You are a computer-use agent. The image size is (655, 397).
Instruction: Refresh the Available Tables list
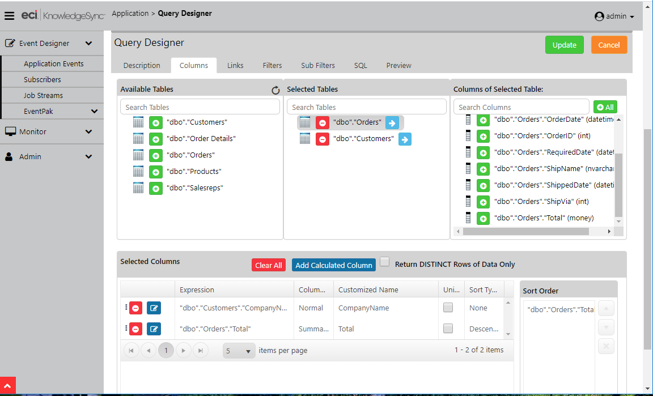[275, 90]
